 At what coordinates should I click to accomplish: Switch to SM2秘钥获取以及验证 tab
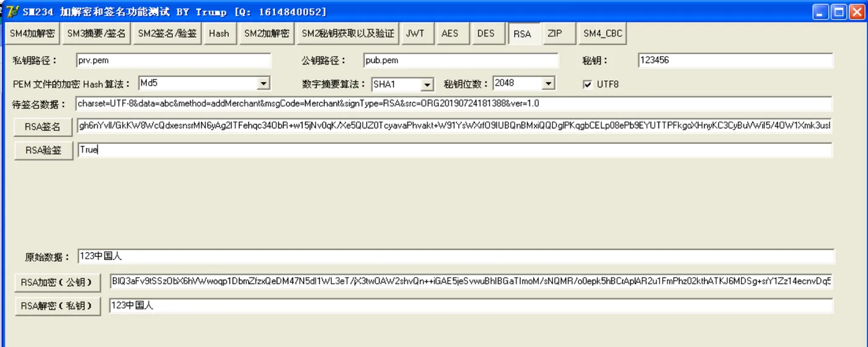(x=348, y=34)
